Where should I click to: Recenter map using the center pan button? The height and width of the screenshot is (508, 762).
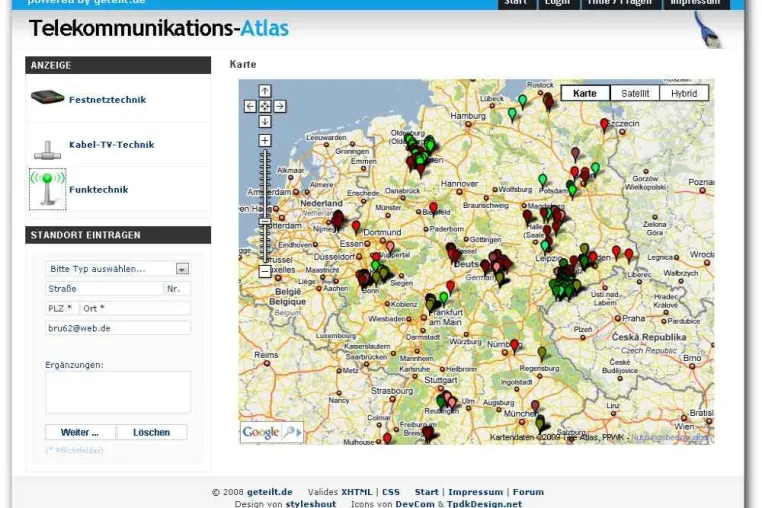[x=265, y=106]
